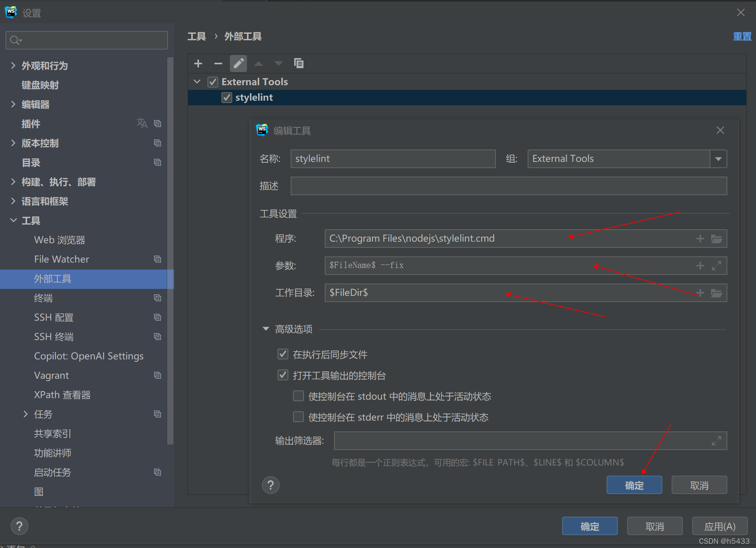Open folder browser for program path
The height and width of the screenshot is (548, 756).
click(x=717, y=239)
